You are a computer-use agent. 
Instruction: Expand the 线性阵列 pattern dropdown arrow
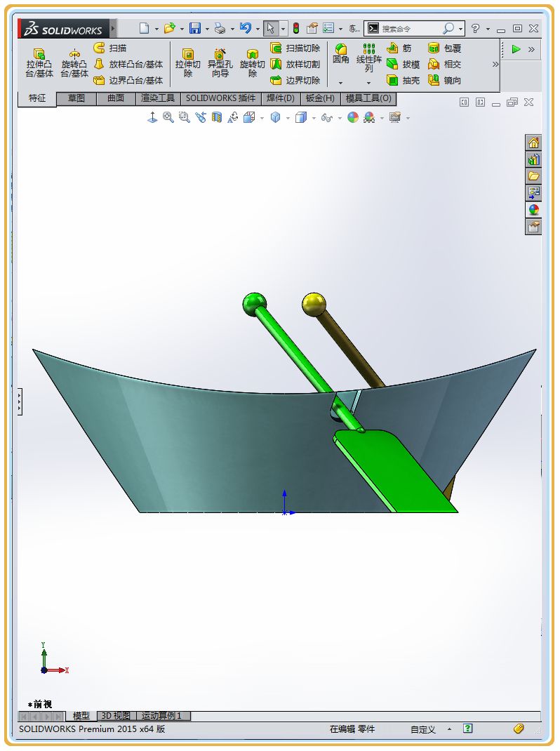[x=368, y=83]
